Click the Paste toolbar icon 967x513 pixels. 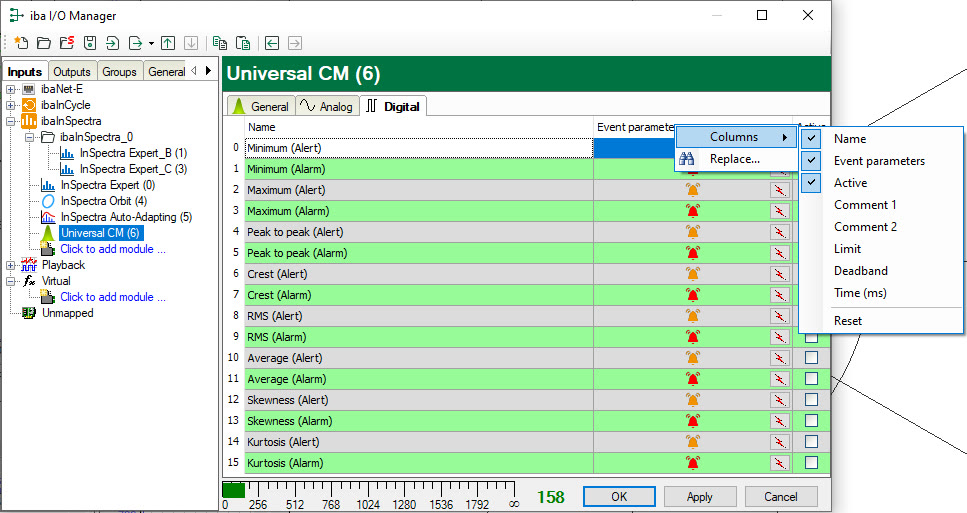pos(244,43)
